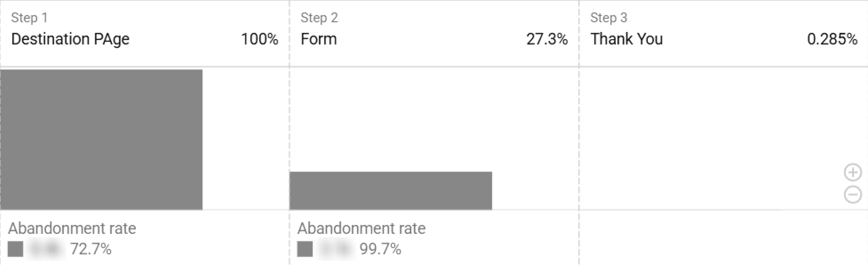Click the 99.7% abandonment rate value
The width and height of the screenshot is (868, 265).
pos(380,249)
